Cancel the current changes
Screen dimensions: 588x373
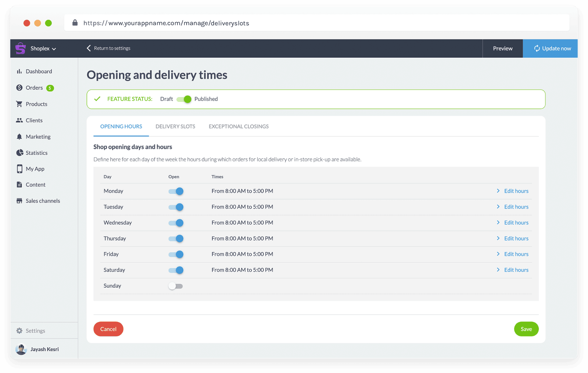108,329
